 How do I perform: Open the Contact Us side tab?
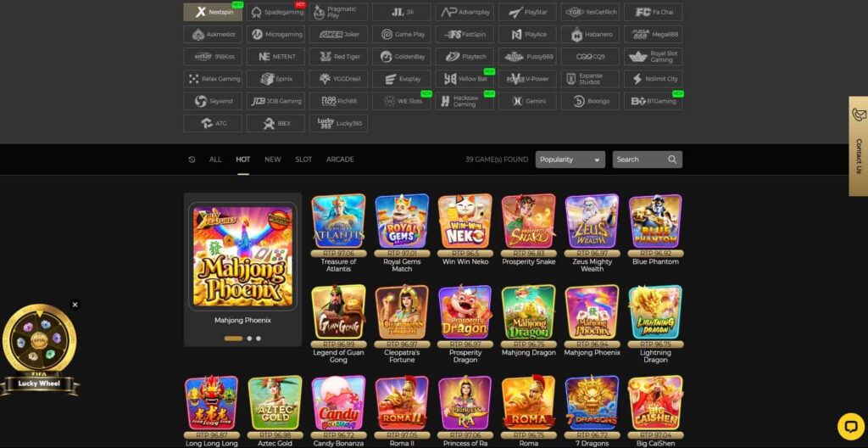(x=858, y=147)
